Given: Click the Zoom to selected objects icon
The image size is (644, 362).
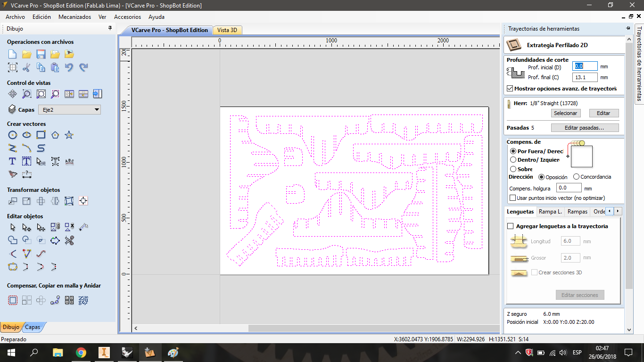Looking at the screenshot, I should 55,94.
